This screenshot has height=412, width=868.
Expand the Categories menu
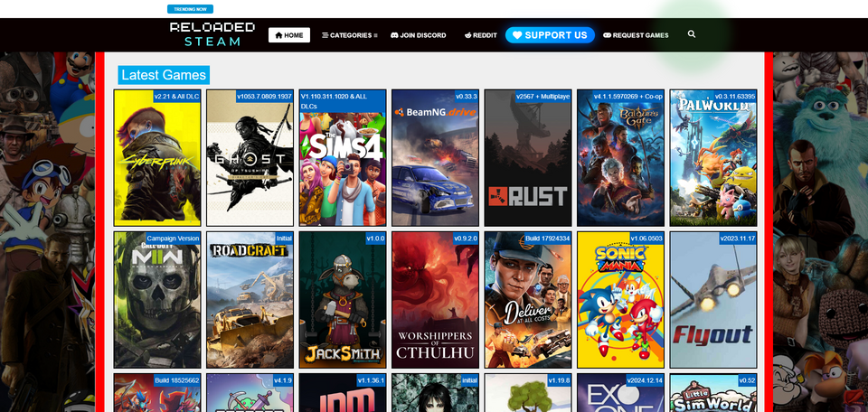coord(350,35)
